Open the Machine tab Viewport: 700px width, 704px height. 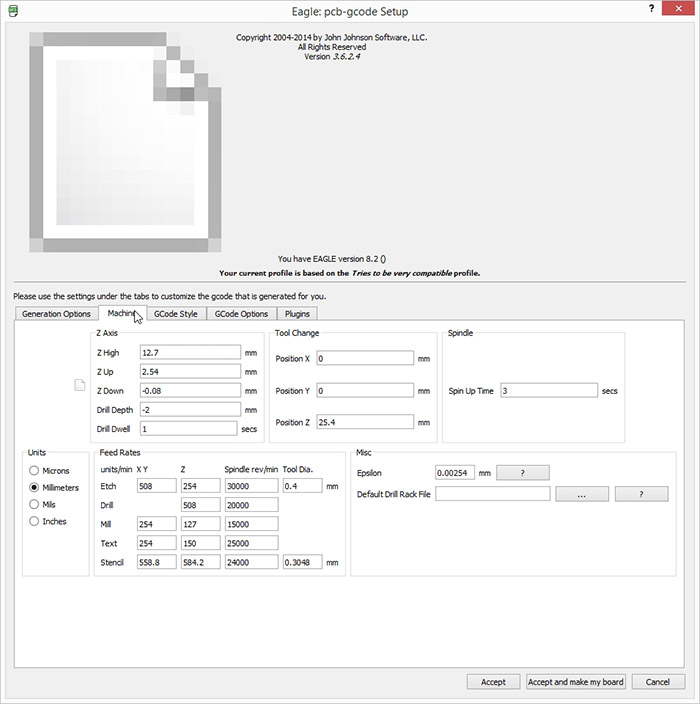coord(122,313)
